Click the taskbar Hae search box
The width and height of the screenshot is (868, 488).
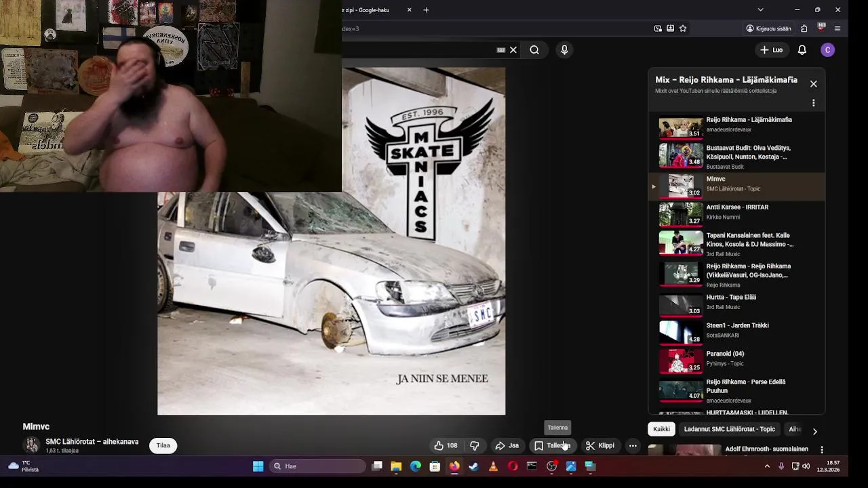click(x=317, y=466)
